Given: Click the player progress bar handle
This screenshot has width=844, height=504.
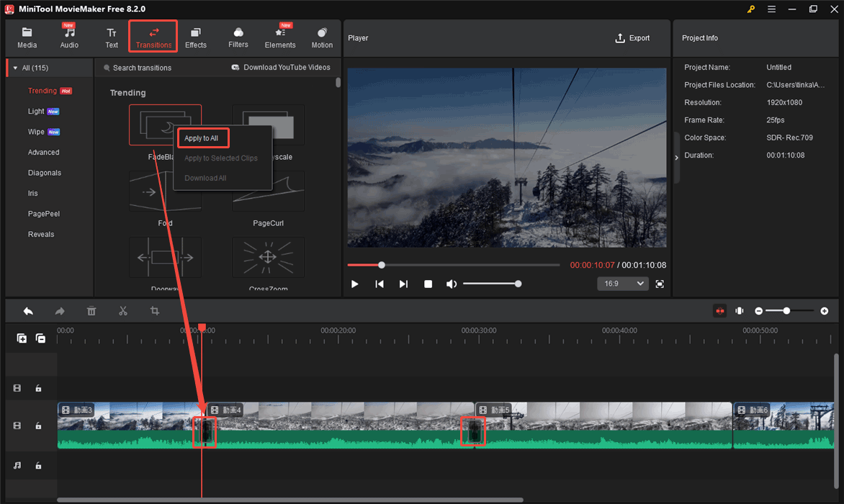Looking at the screenshot, I should (x=382, y=265).
